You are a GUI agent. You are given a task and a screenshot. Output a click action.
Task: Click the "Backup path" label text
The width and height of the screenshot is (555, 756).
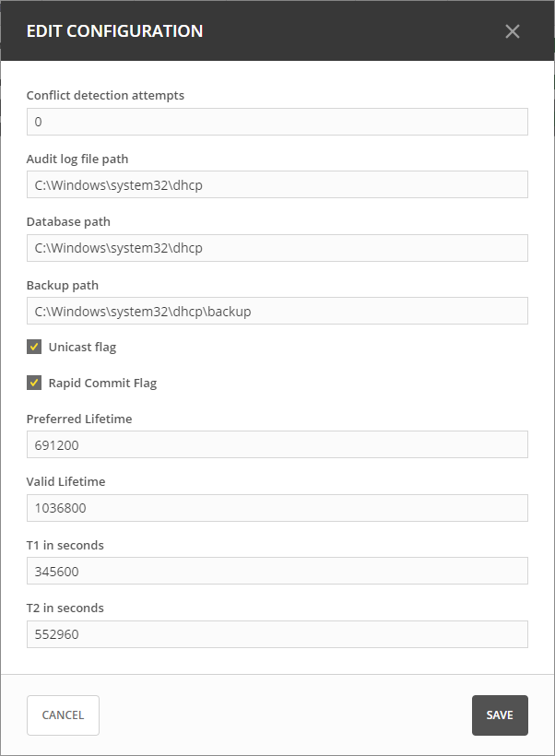pyautogui.click(x=62, y=285)
